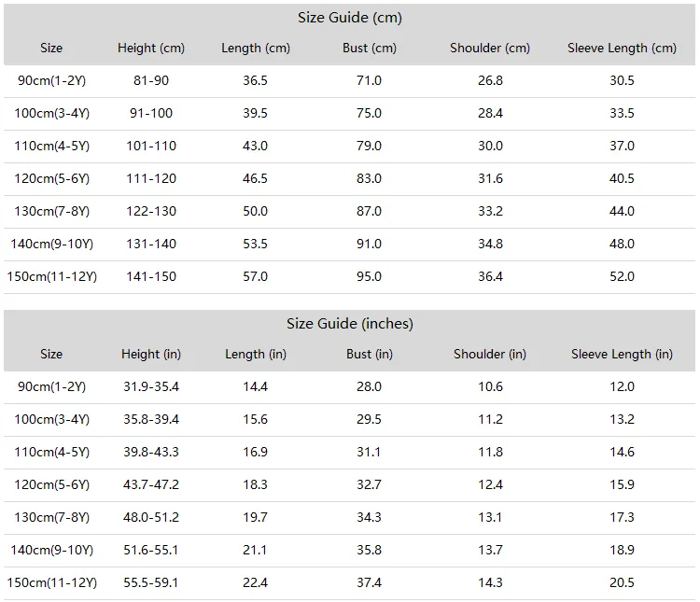Viewport: 700px width, 602px height.
Task: Click the 'Size Guide (inches)' table title
Action: click(350, 323)
